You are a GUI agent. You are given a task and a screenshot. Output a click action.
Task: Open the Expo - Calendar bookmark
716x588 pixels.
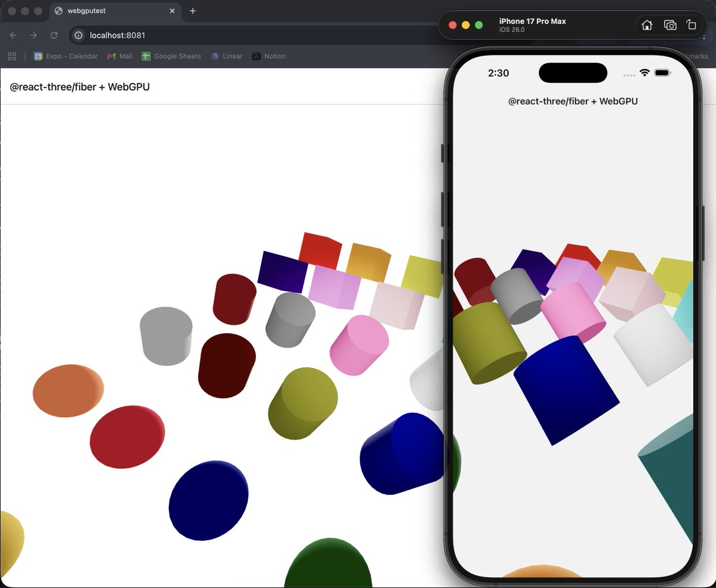click(x=66, y=56)
